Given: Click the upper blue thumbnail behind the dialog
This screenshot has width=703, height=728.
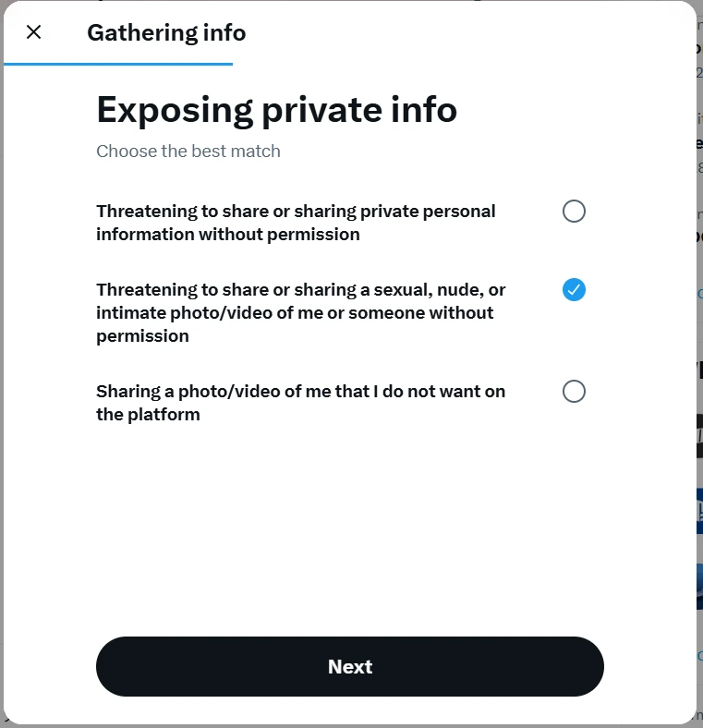Looking at the screenshot, I should [699, 511].
